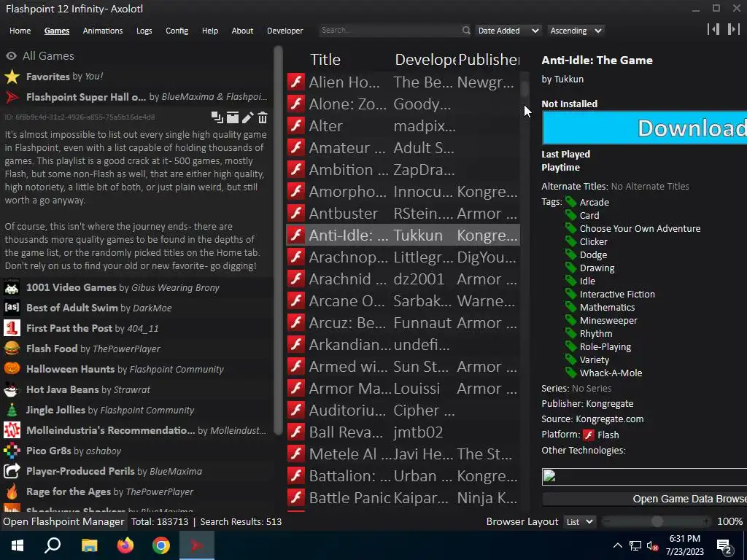Adjust the zoom scale slider handle
747x560 pixels.
point(657,522)
